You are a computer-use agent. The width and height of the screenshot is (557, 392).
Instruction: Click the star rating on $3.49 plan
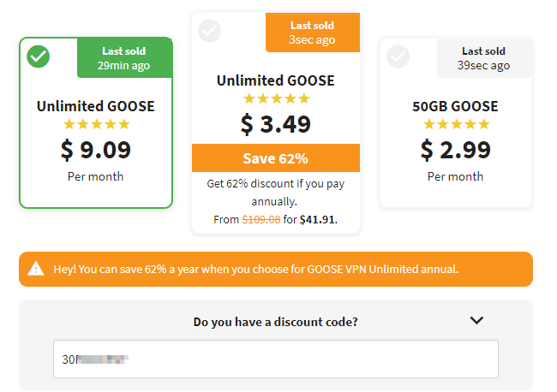click(277, 98)
